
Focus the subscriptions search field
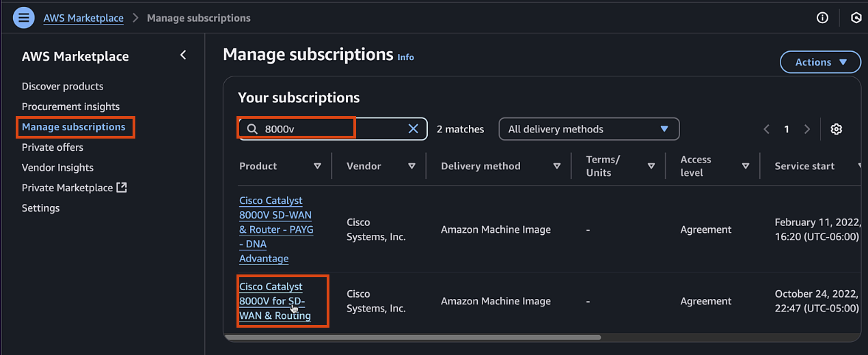(x=332, y=129)
